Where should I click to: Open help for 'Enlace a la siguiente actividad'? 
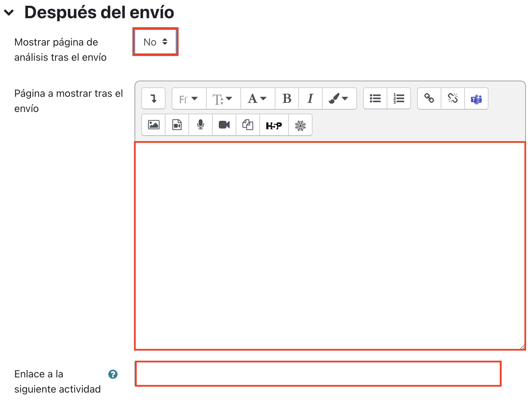[113, 374]
